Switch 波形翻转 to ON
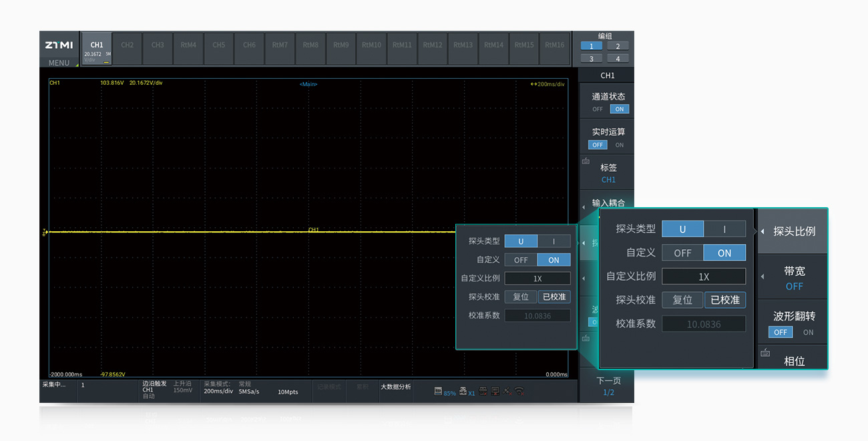 [808, 332]
